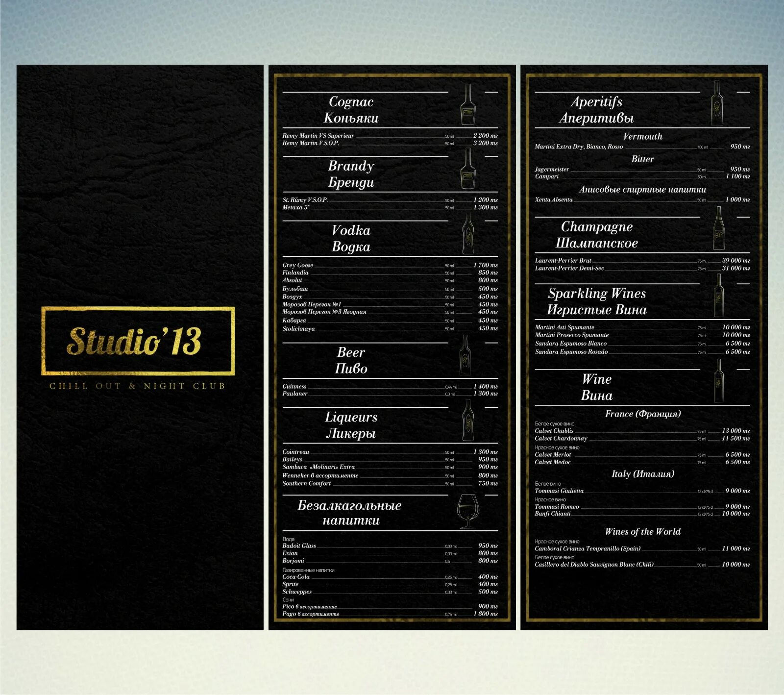Click the Campari item
This screenshot has width=784, height=695.
[642, 176]
